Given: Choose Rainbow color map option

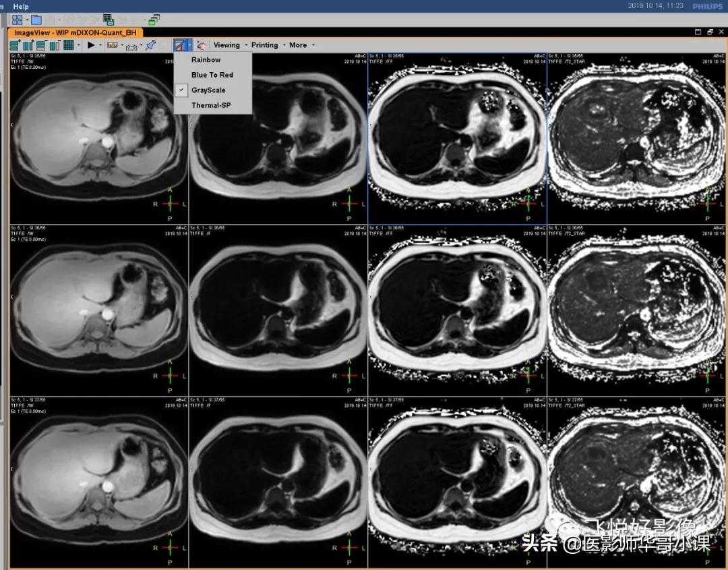Looking at the screenshot, I should [x=206, y=60].
